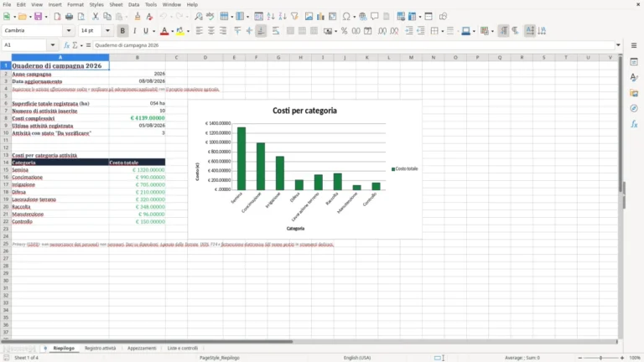Click the Clear Direct Formatting icon
Viewport: 644px width, 362px height.
click(149, 17)
